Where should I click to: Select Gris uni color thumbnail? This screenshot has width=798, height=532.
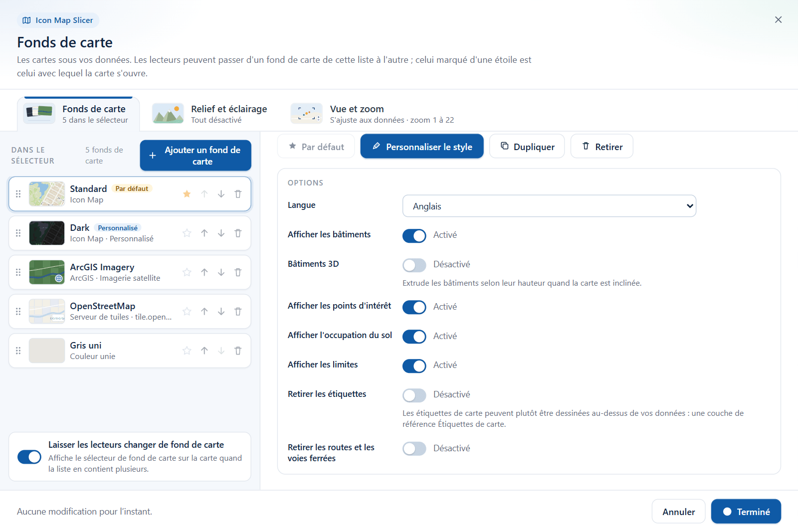[47, 351]
